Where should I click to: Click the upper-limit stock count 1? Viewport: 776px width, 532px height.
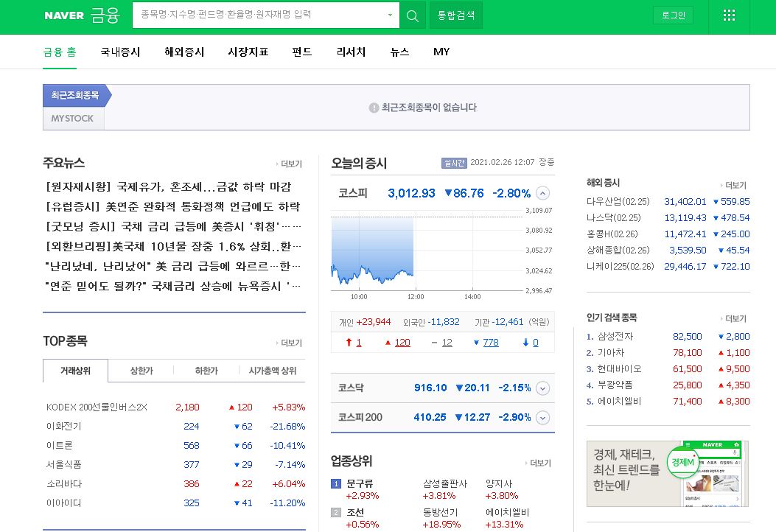coord(359,343)
